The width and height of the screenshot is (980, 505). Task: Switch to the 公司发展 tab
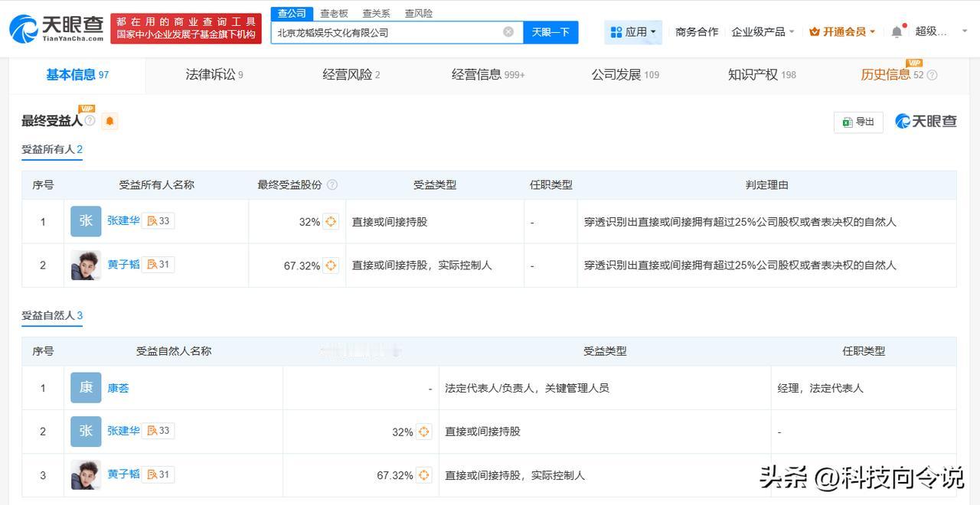coord(626,74)
